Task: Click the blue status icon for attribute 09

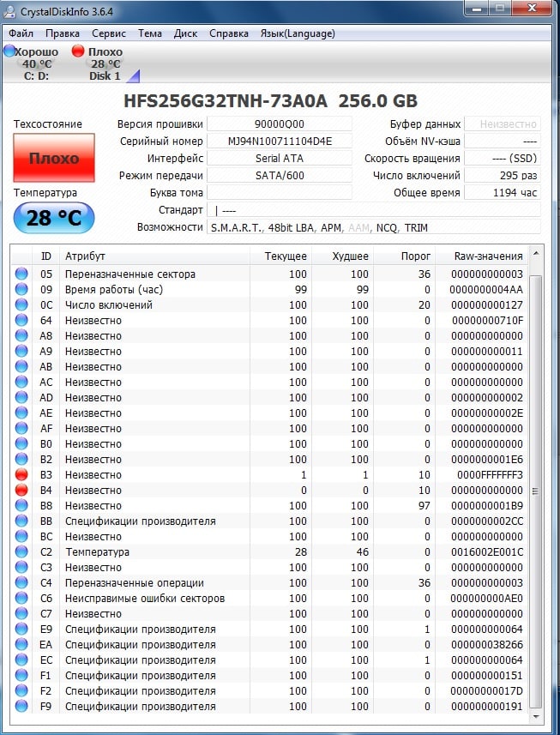Action: click(x=21, y=289)
